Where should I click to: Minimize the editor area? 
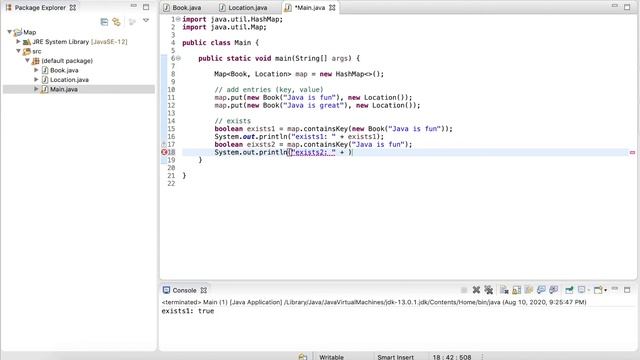tap(615, 6)
